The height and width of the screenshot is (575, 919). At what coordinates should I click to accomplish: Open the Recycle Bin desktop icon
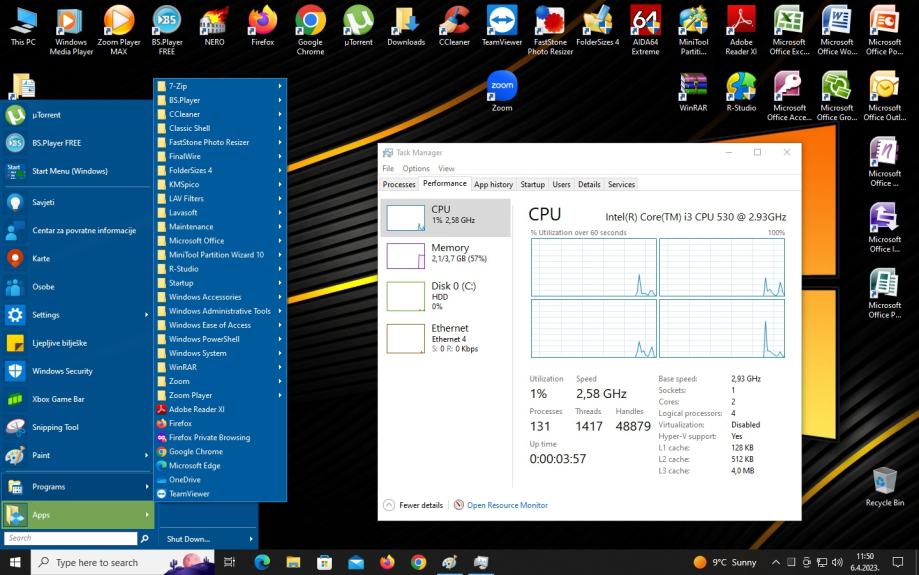pos(884,486)
